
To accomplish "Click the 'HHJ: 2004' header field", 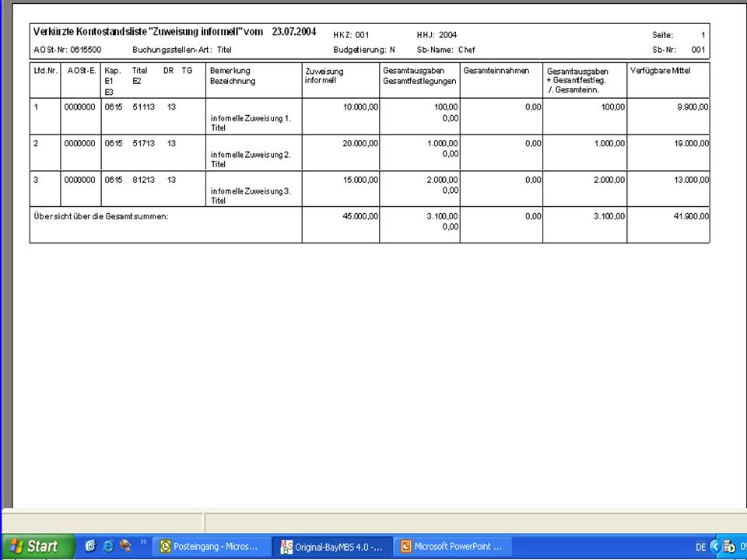I will 437,35.
